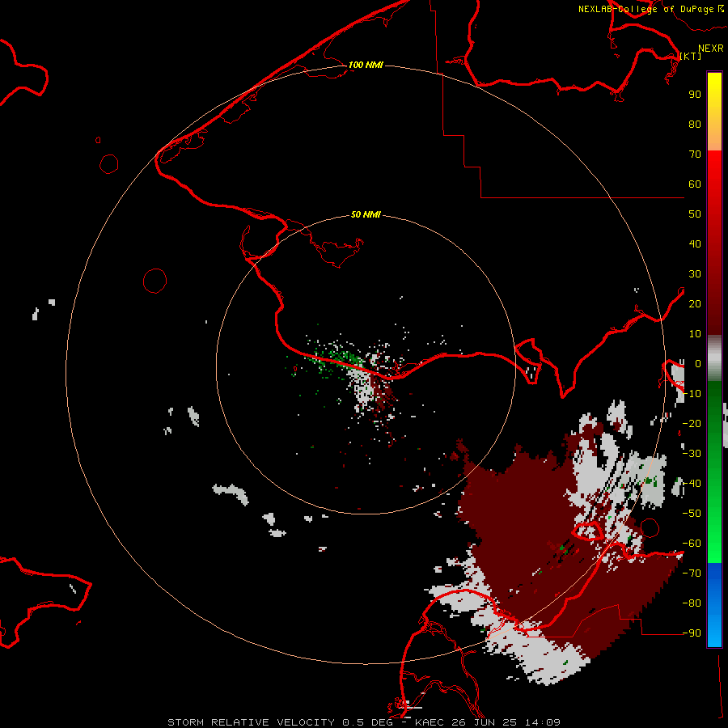
Task: Pick the gray zero-velocity segment of color bar
Action: tap(714, 360)
